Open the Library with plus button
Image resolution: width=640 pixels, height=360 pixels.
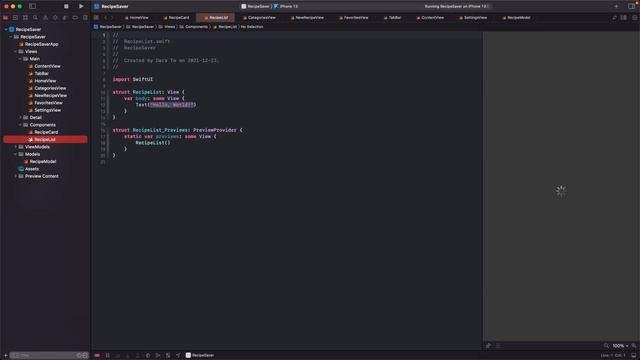click(x=616, y=7)
